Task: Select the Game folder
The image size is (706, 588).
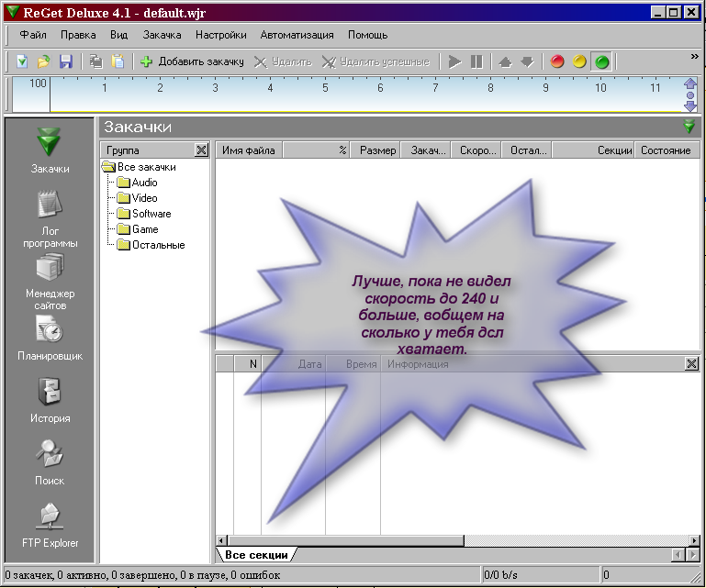Action: tap(138, 229)
